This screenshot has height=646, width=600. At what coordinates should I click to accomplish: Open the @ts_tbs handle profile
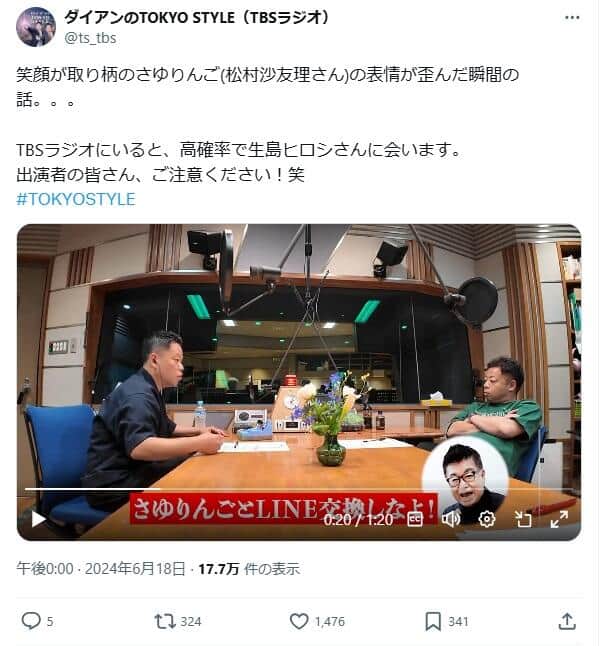click(90, 38)
